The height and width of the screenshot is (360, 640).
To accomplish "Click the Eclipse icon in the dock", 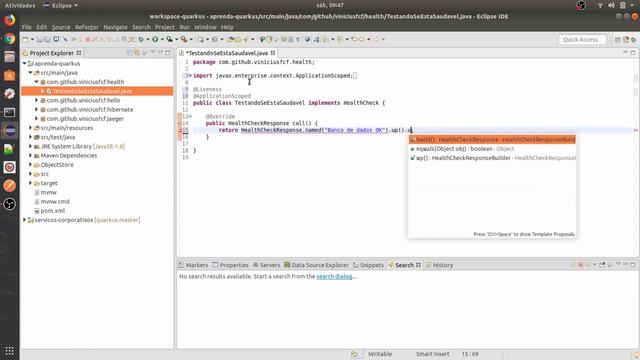I will click(9, 130).
